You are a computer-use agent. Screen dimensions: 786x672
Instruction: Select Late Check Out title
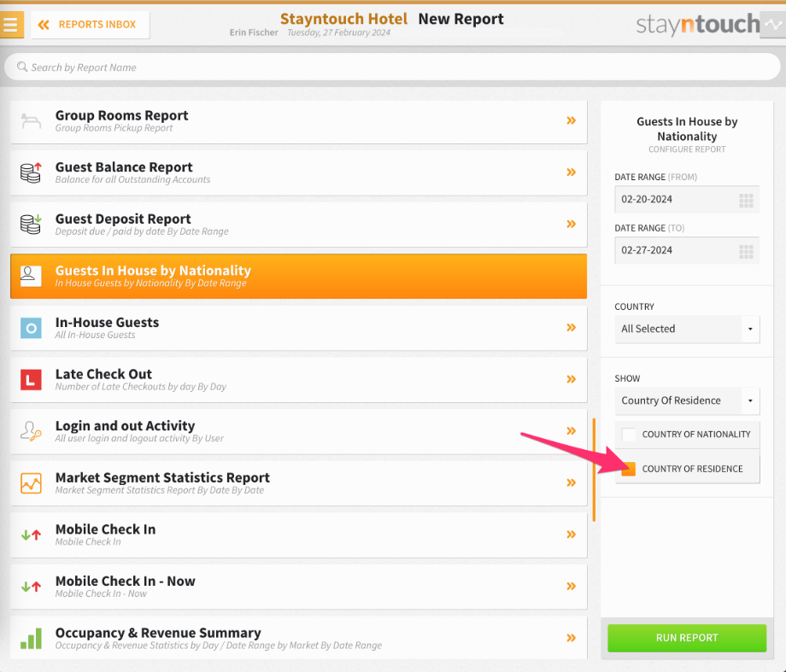(103, 374)
